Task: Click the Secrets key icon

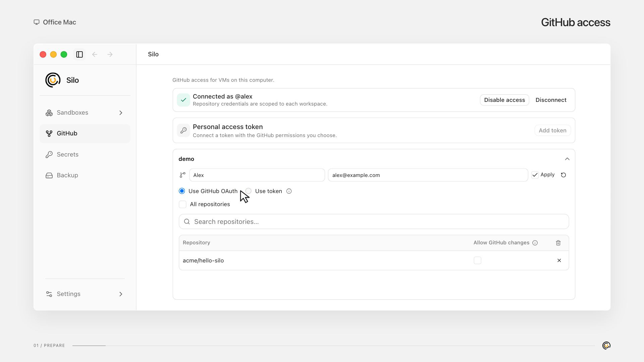Action: 49,155
